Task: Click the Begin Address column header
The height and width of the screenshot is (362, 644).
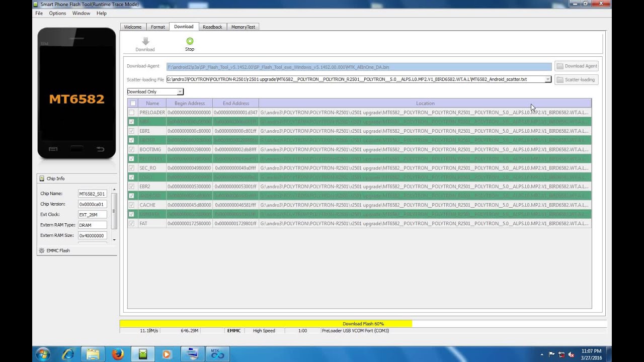Action: point(189,103)
